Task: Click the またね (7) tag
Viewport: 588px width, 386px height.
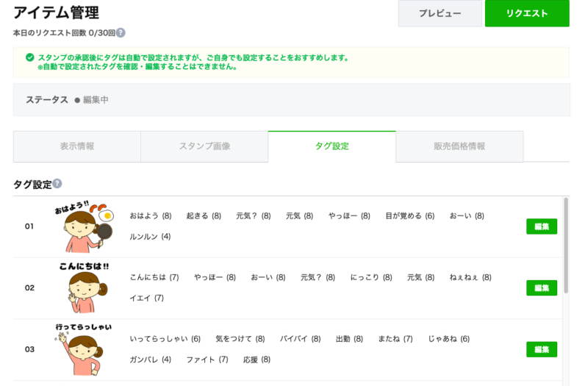Action: click(x=395, y=339)
